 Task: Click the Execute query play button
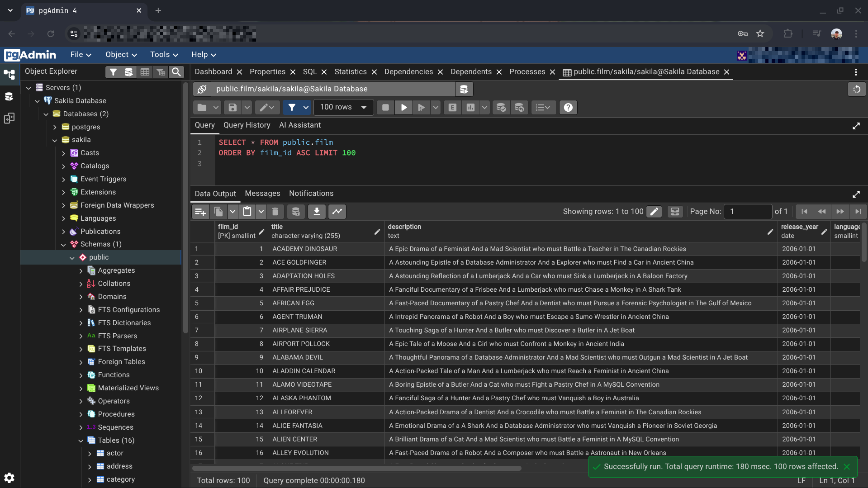pos(403,108)
